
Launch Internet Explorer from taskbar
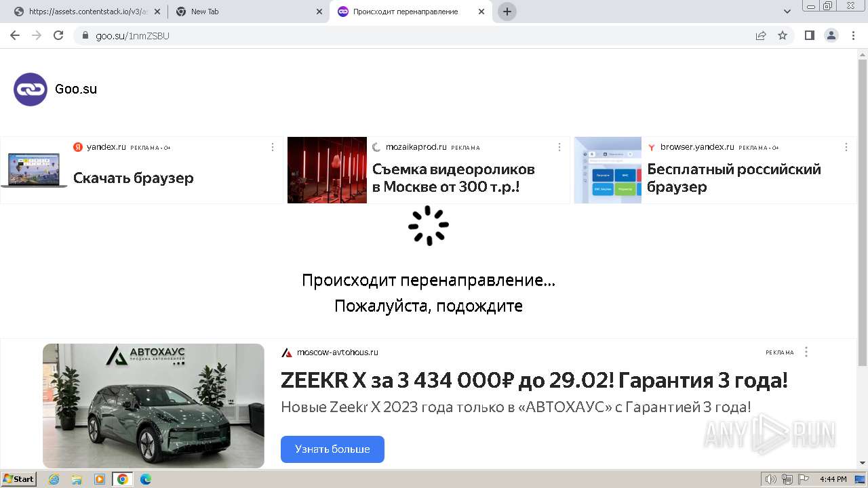click(54, 479)
